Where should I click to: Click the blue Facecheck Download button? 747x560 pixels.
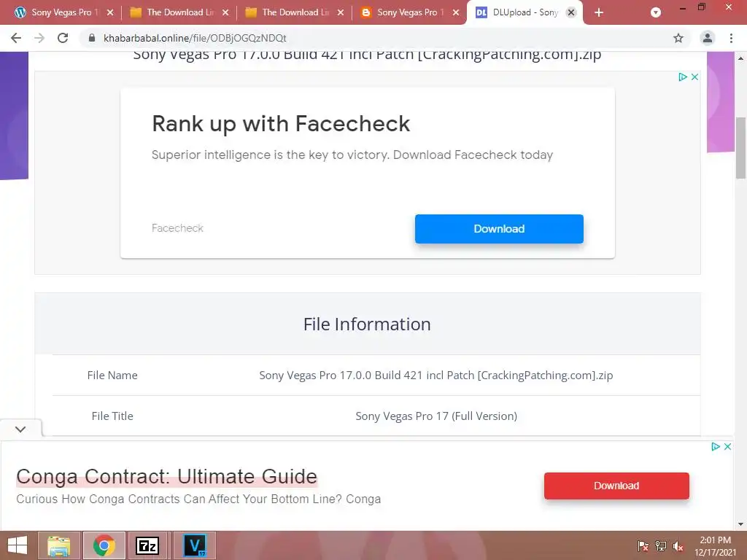pyautogui.click(x=499, y=228)
